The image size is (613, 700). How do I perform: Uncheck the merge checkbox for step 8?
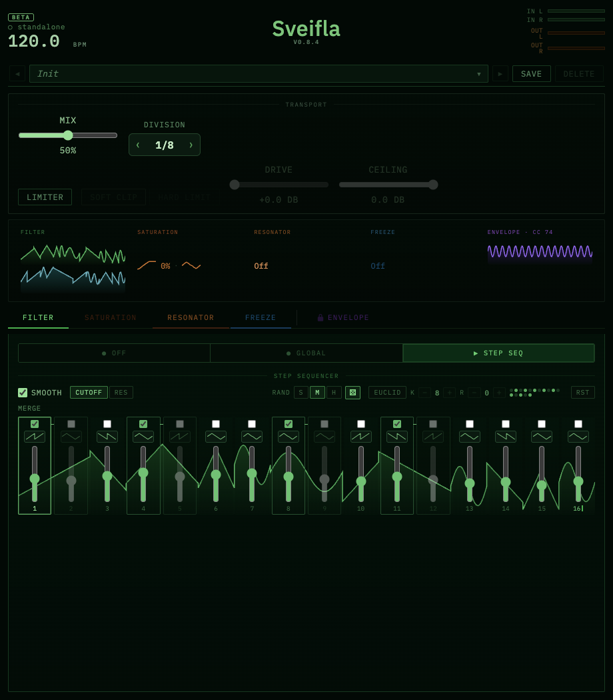[x=289, y=423]
